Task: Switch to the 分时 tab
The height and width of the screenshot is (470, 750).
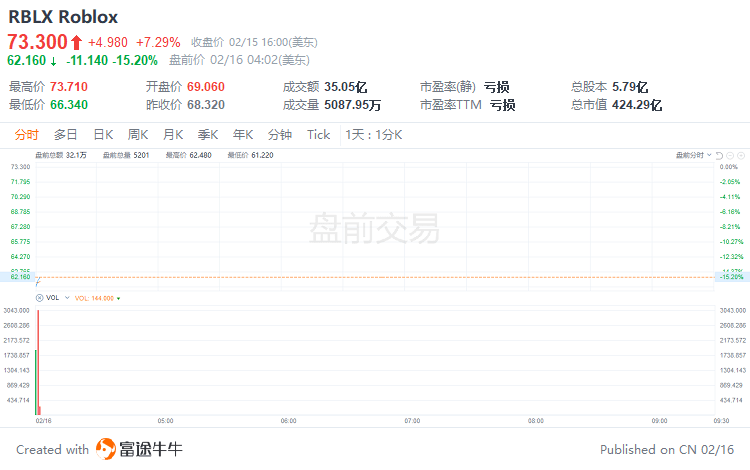Action: coord(26,135)
